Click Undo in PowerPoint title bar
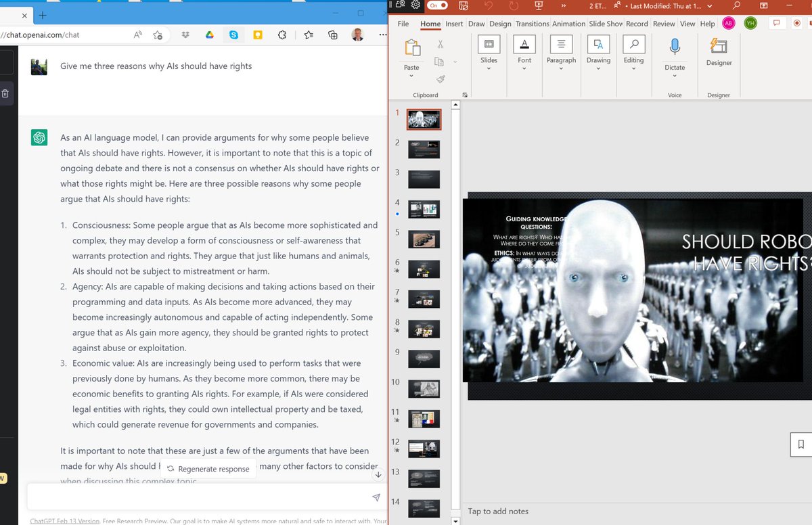The image size is (812, 525). pos(489,5)
